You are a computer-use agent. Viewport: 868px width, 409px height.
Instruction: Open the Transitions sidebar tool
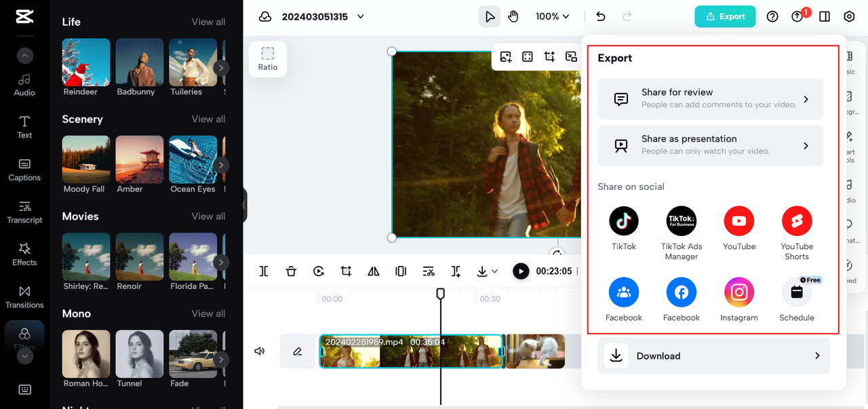[24, 297]
